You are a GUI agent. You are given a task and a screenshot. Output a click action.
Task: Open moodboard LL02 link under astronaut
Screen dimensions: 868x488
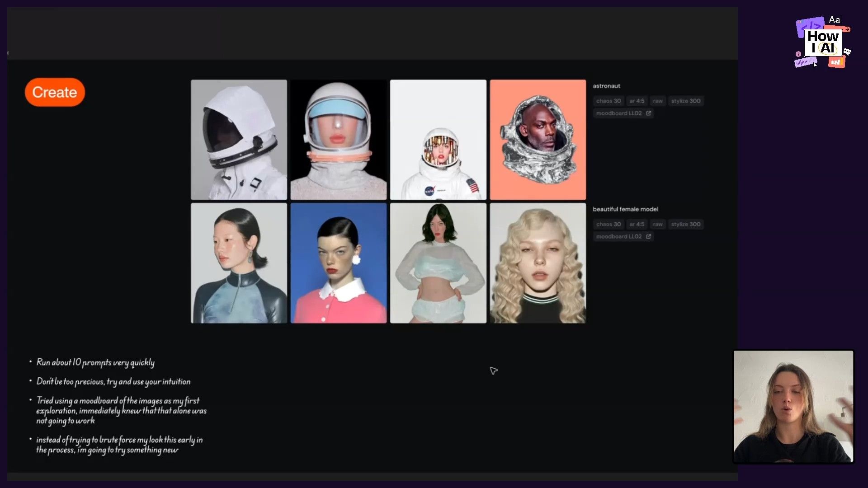coord(623,113)
